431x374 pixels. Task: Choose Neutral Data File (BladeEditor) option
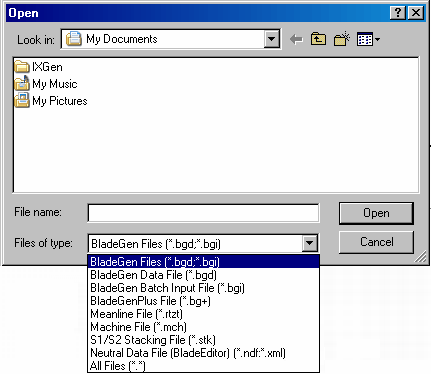click(203, 353)
